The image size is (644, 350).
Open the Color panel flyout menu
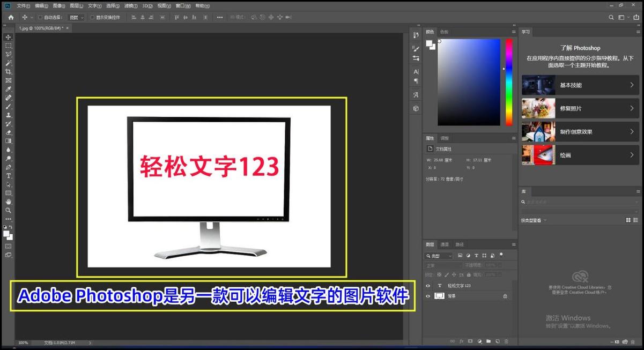pos(514,32)
